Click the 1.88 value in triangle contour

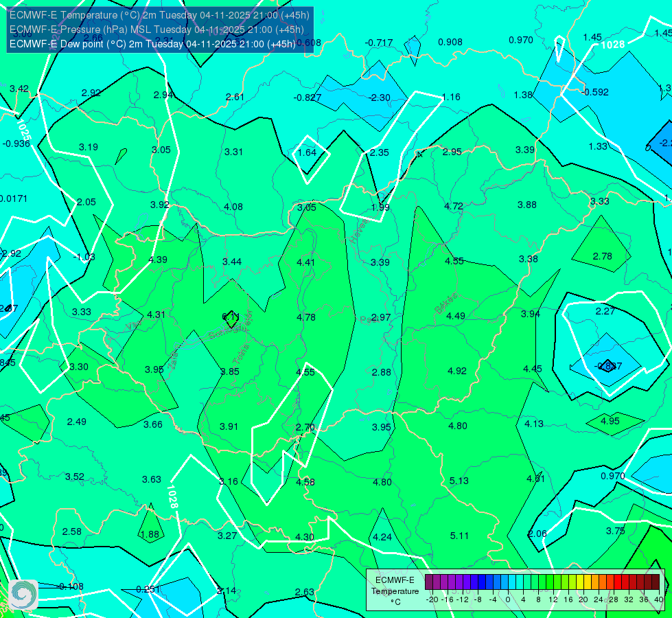click(150, 534)
